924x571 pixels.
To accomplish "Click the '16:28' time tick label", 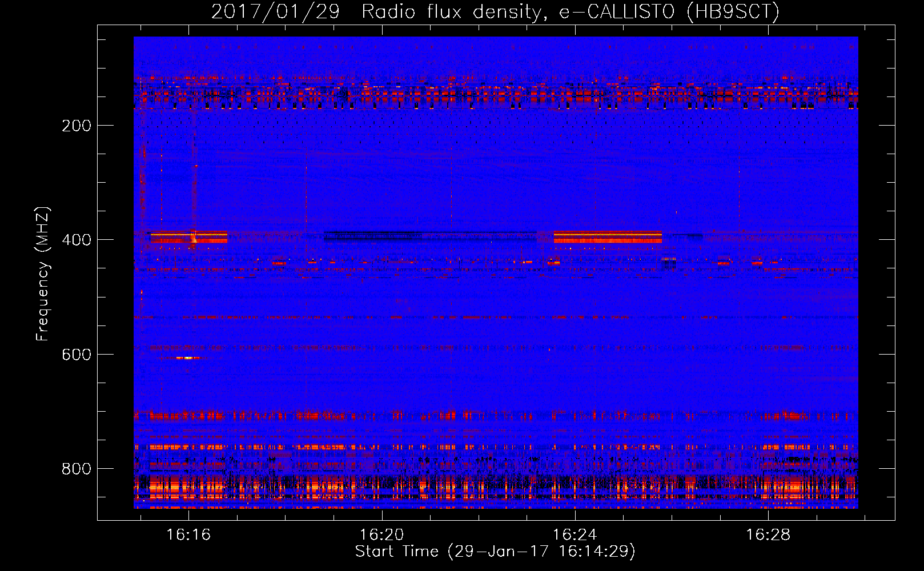I will tap(769, 534).
